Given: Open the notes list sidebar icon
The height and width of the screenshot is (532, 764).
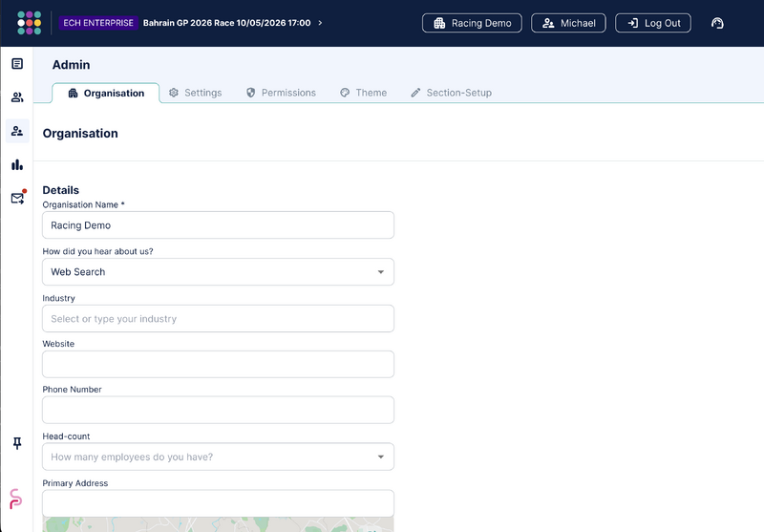Looking at the screenshot, I should click(x=17, y=64).
